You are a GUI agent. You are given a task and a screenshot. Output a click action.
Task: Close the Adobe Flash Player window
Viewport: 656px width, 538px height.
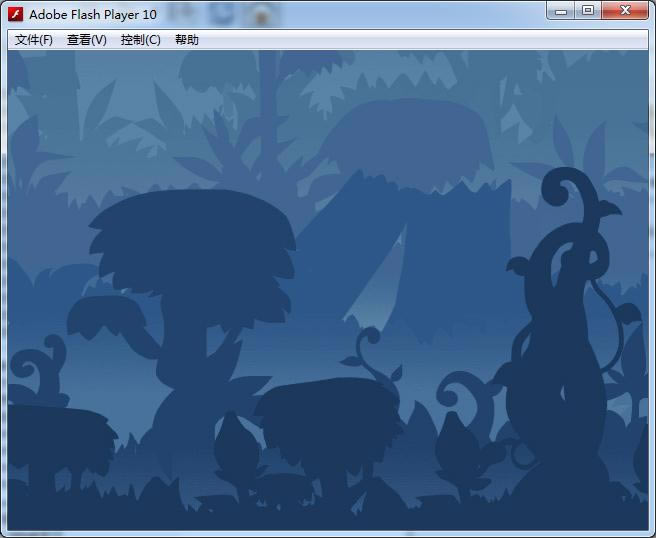click(627, 11)
